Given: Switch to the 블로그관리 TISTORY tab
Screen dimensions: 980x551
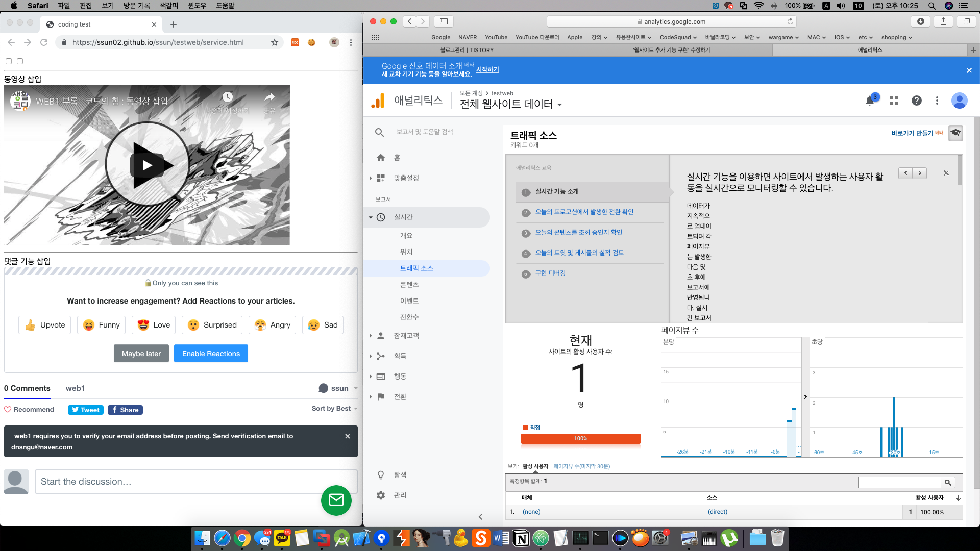Looking at the screenshot, I should click(x=467, y=50).
